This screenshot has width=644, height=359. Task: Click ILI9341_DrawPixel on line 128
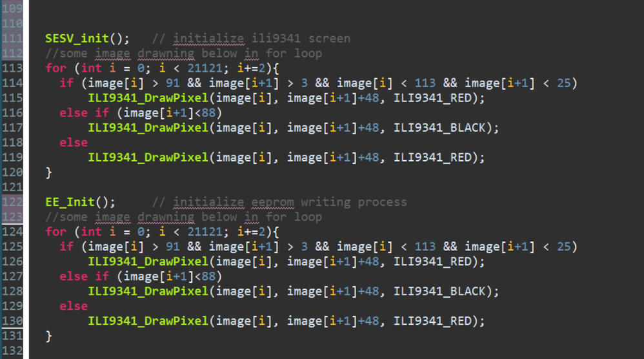[x=148, y=291]
